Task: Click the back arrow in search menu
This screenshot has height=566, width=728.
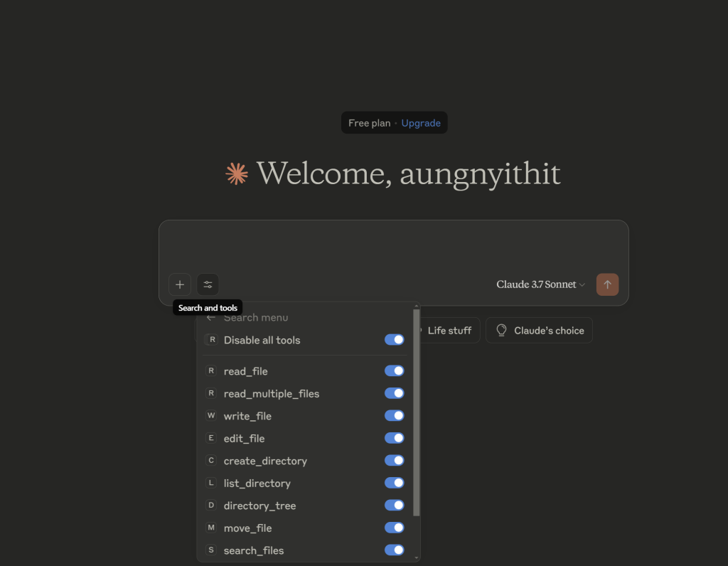Action: (210, 318)
